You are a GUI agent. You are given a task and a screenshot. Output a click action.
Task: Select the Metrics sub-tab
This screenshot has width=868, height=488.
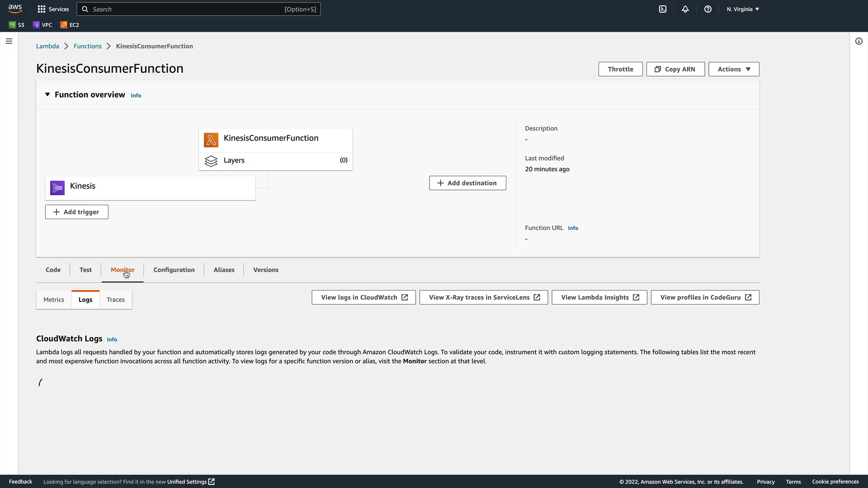pyautogui.click(x=54, y=300)
